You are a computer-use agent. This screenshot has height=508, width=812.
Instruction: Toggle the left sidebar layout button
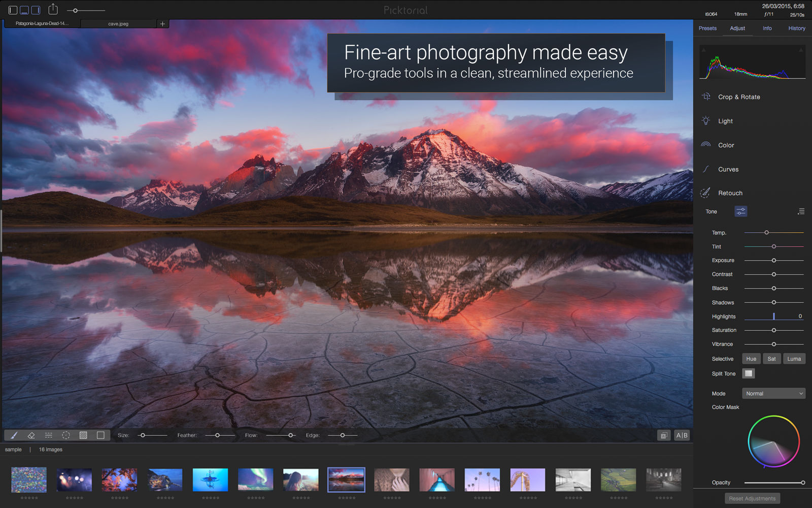click(x=13, y=10)
